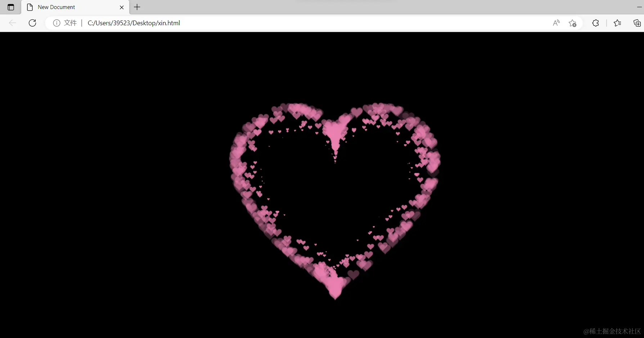Open the Collections icon
Screen dimensions: 644x338
(x=637, y=23)
